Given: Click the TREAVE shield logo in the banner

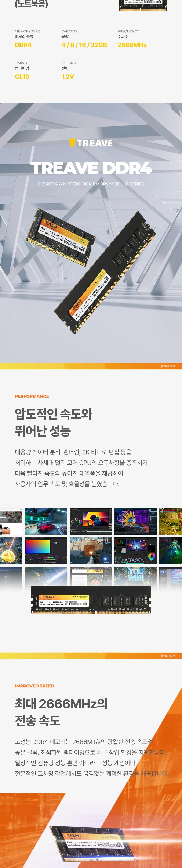Looking at the screenshot, I should click(x=91, y=143).
